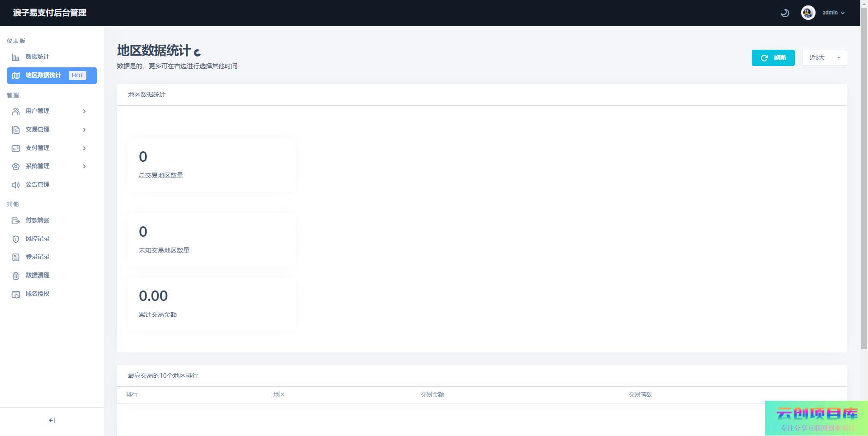Open the 近3天 time range dropdown
868x436 pixels.
click(x=824, y=58)
